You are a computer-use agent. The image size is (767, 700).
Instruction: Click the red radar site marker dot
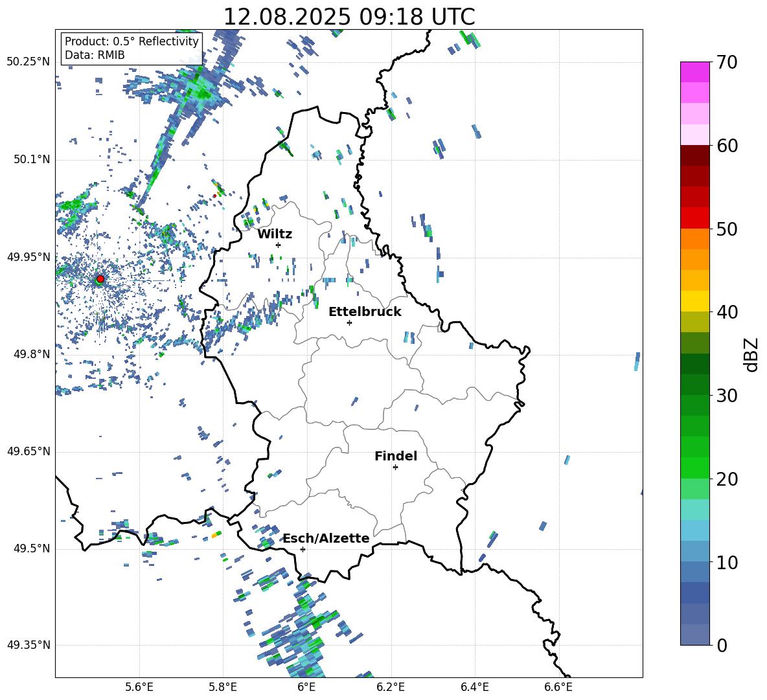(x=100, y=279)
